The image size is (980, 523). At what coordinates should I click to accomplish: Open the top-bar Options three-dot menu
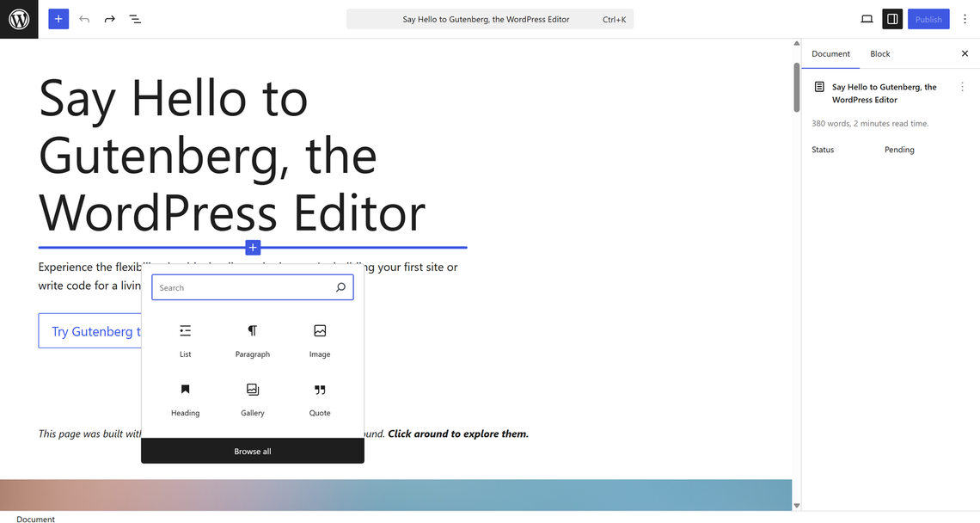coord(965,20)
